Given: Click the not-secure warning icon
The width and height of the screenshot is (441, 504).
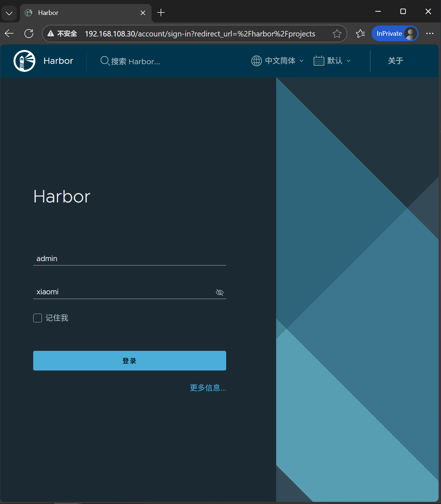Looking at the screenshot, I should 51,34.
